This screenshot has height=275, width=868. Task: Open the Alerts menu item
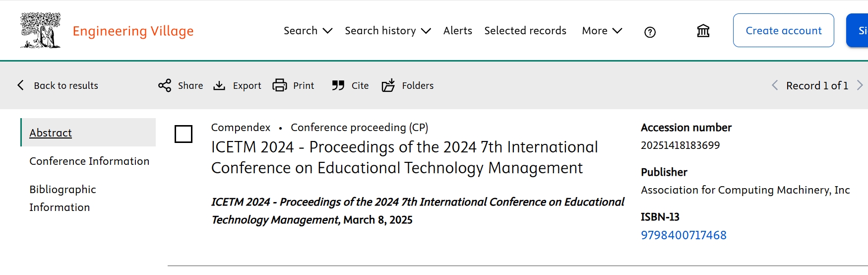458,31
